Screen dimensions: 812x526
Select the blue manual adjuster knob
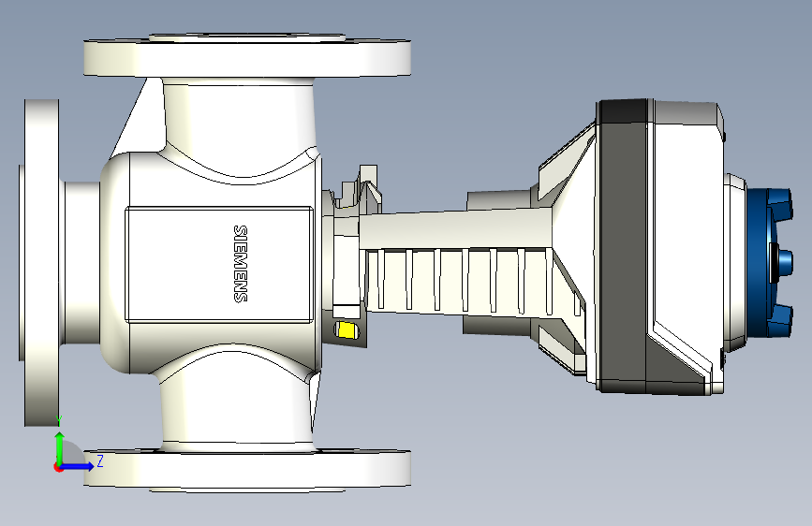coord(770,262)
